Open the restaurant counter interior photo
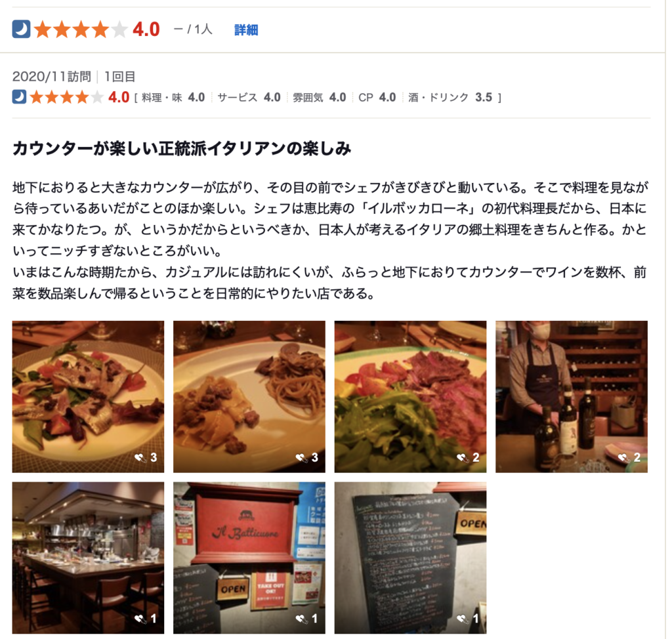 click(x=88, y=558)
